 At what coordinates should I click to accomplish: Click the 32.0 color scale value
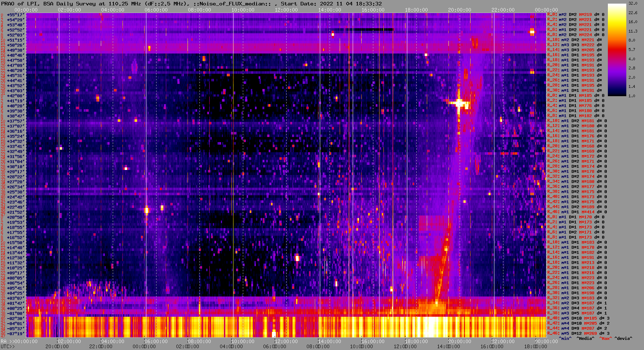click(x=633, y=3)
